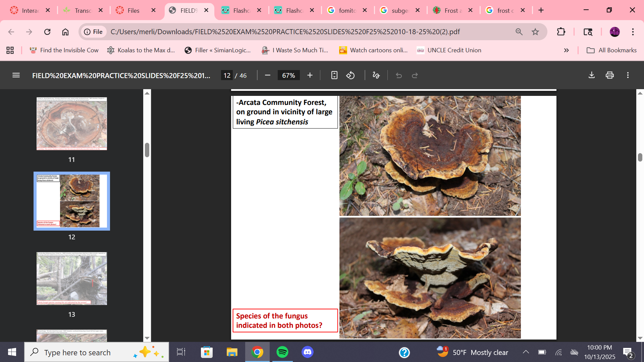Switch to the Files tab
The height and width of the screenshot is (362, 644).
[x=133, y=10]
